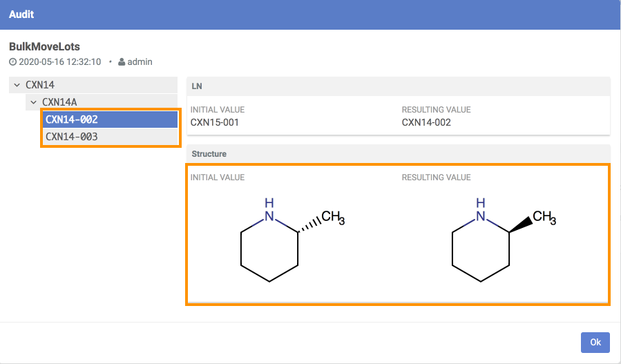Select the CXN14A tree item
The width and height of the screenshot is (621, 364).
59,102
